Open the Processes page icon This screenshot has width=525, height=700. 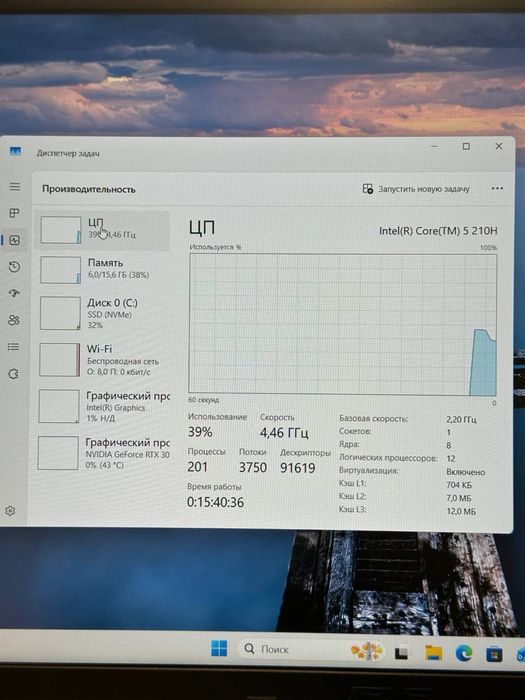(14, 213)
